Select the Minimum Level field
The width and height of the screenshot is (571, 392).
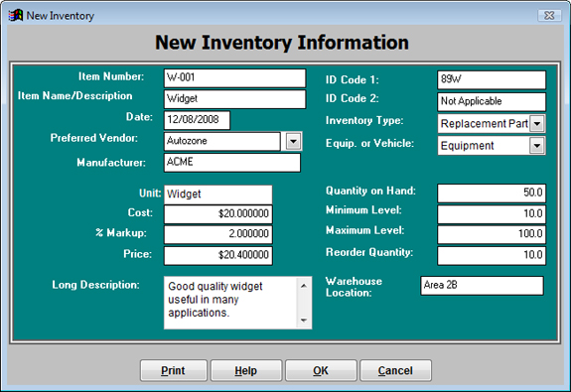492,214
